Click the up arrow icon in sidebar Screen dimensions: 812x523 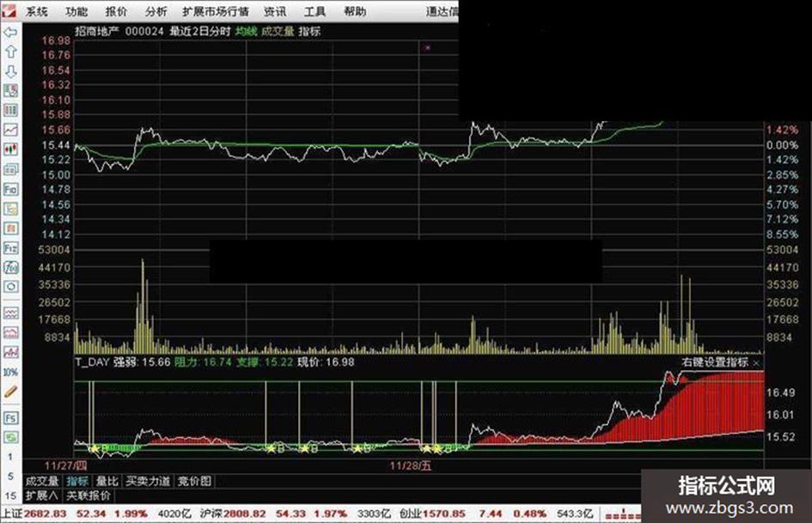(x=10, y=52)
